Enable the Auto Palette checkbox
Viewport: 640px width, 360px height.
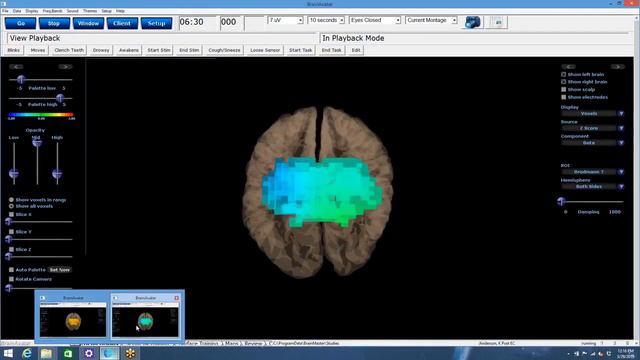pyautogui.click(x=11, y=270)
